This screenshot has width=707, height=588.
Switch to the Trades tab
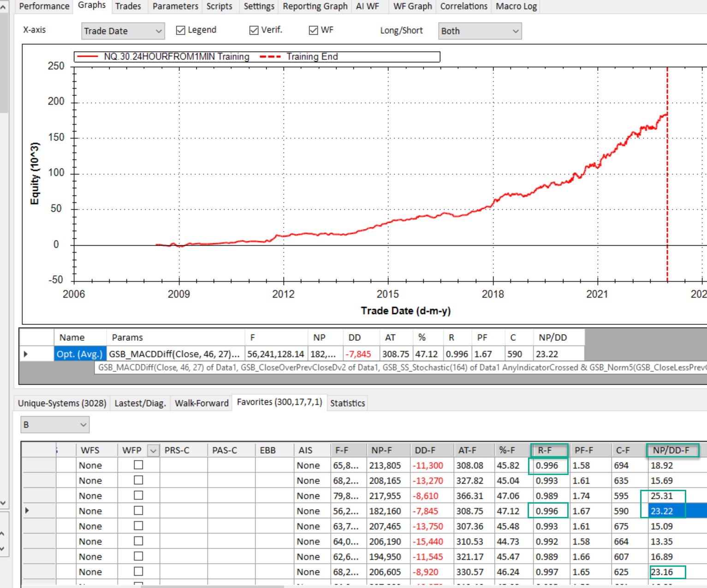(x=128, y=6)
